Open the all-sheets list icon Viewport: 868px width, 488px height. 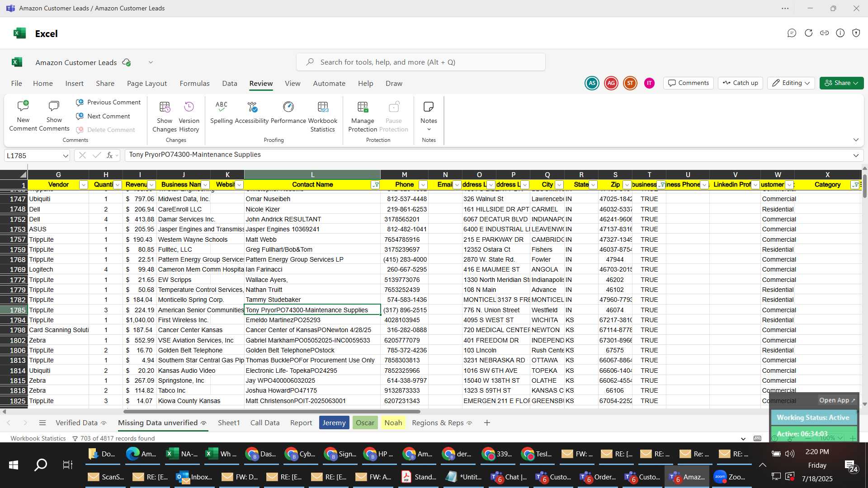pyautogui.click(x=42, y=423)
